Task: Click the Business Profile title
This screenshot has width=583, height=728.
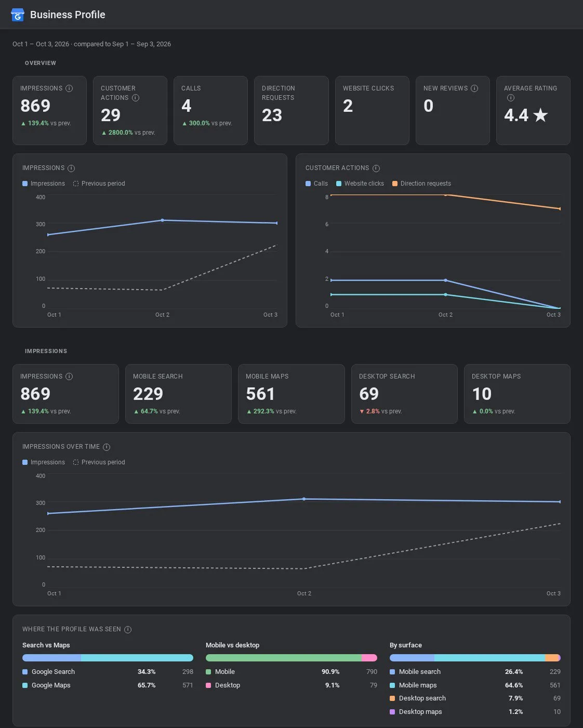Action: tap(68, 15)
